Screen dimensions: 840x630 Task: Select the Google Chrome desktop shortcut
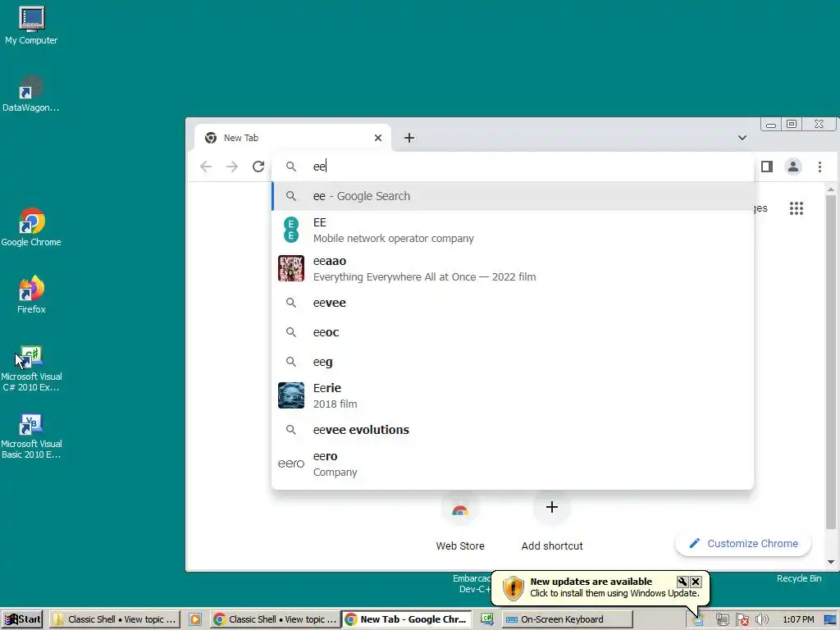click(x=31, y=227)
